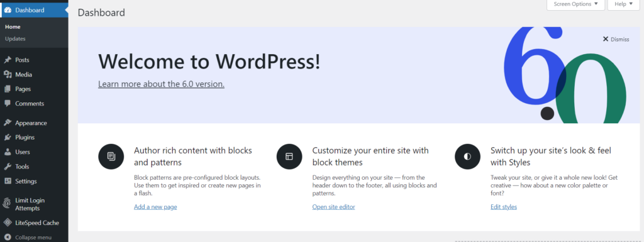Click the Collapse menu arrow icon
The width and height of the screenshot is (644, 242).
coord(8,237)
